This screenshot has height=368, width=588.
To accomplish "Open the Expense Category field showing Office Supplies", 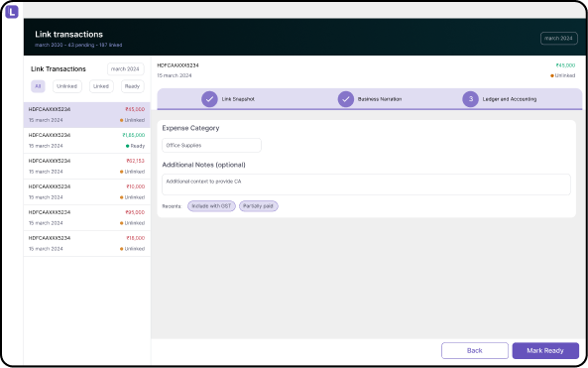I will click(x=211, y=145).
